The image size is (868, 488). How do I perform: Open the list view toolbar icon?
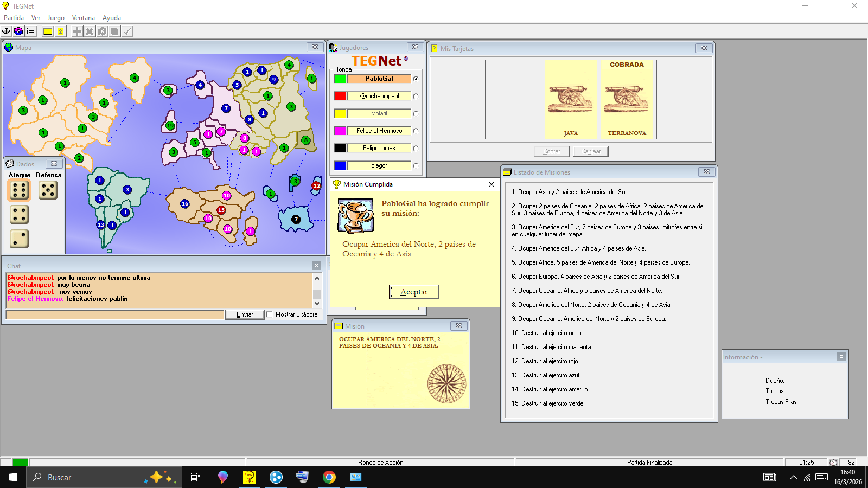(30, 31)
